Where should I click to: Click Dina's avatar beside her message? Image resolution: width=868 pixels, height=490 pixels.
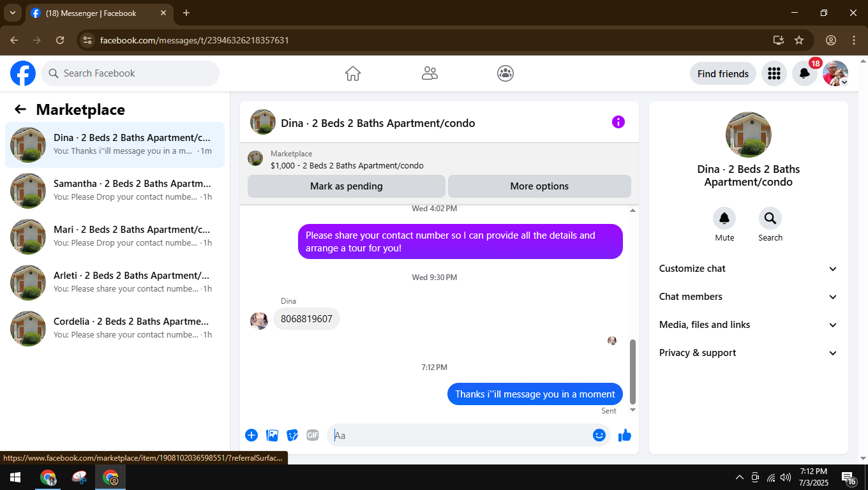259,320
